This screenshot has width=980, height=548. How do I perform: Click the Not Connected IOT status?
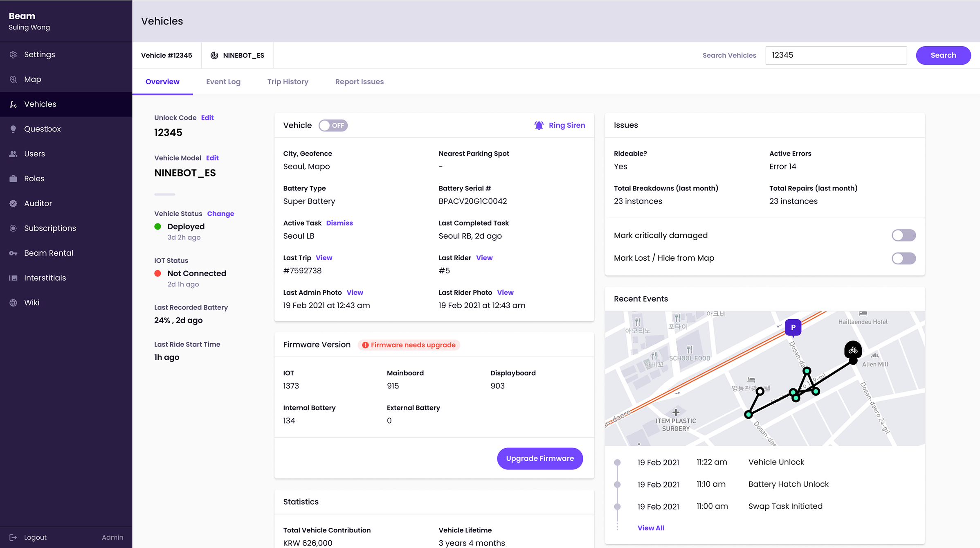pyautogui.click(x=197, y=273)
